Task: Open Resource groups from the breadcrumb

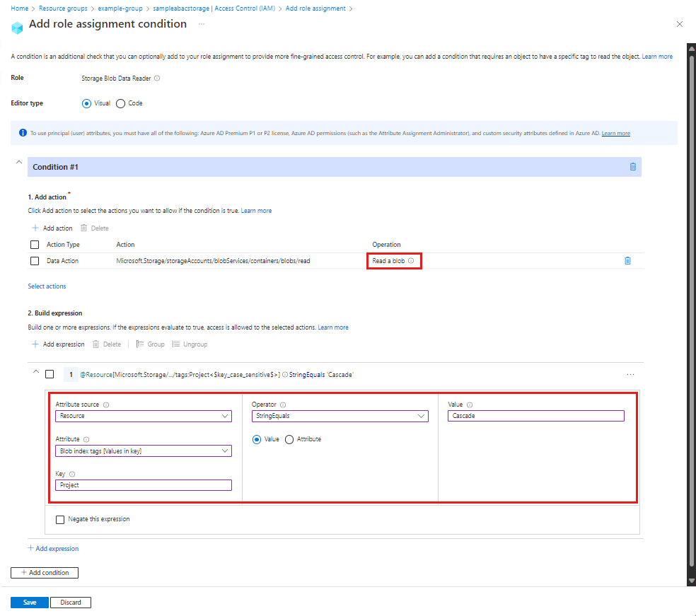Action: click(x=62, y=8)
